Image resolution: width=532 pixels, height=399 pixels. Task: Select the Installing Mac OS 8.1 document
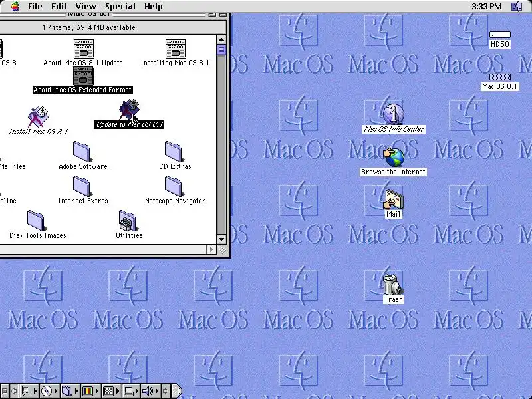[175, 53]
